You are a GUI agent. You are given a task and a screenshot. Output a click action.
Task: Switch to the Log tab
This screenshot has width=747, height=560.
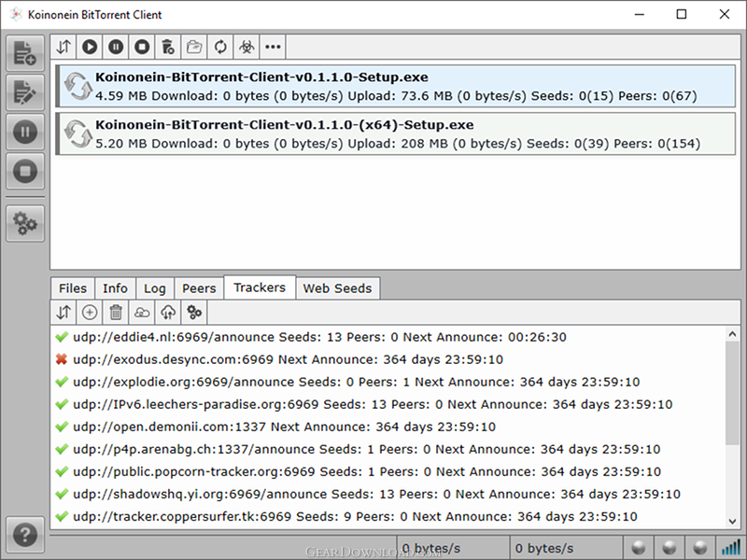coord(155,288)
